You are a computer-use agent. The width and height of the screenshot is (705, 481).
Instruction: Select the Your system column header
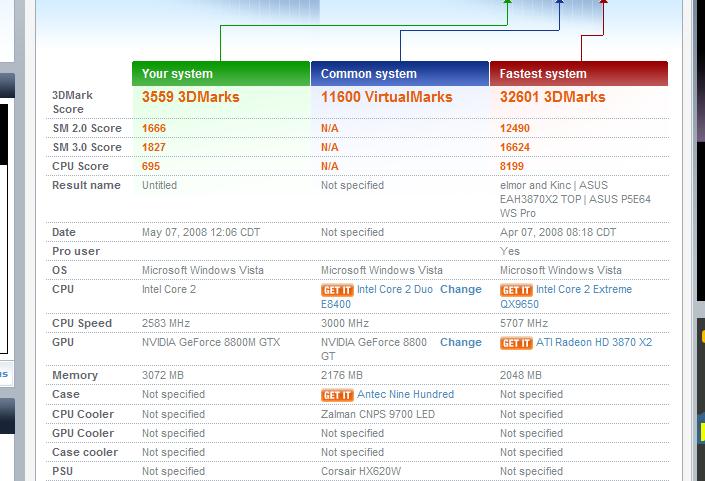click(221, 73)
